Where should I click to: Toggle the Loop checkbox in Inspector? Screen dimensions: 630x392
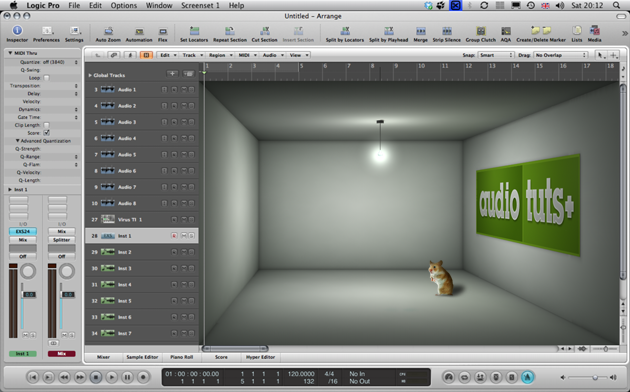coord(47,78)
